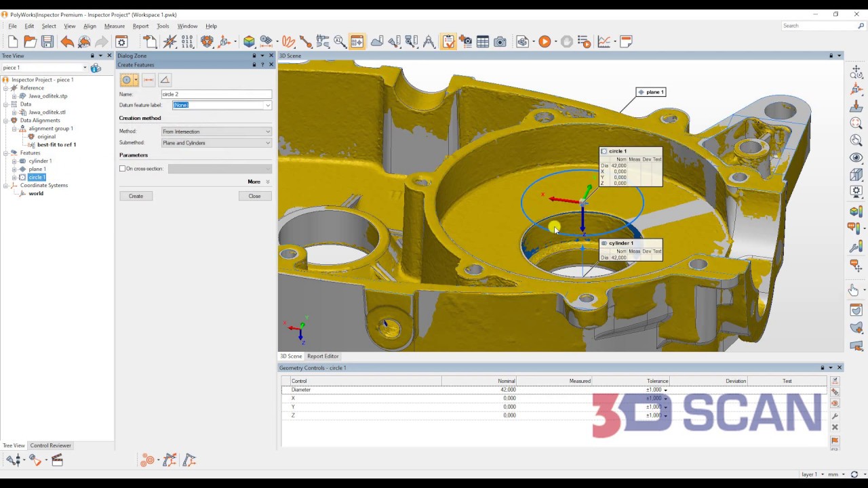Expand the More section in Create Features

(254, 182)
